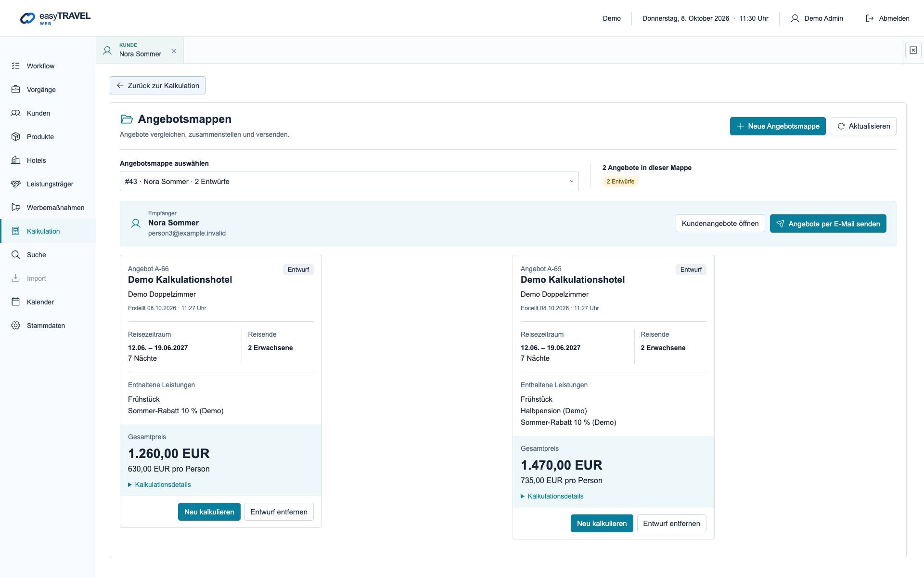Open the Hotels building icon
The image size is (924, 578).
tap(16, 160)
